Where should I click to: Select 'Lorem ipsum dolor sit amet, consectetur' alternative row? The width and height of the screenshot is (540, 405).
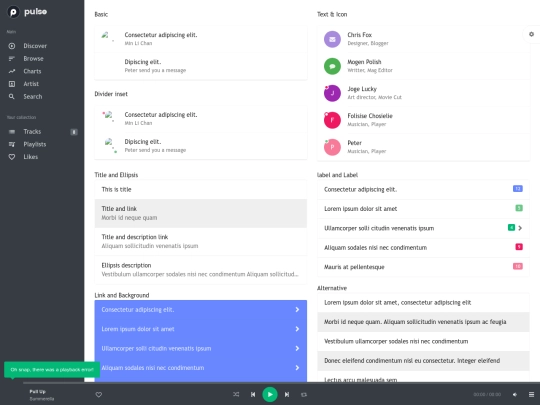click(x=423, y=303)
